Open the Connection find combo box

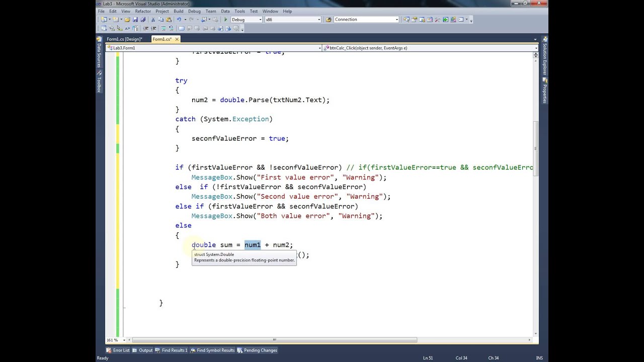tap(366, 20)
